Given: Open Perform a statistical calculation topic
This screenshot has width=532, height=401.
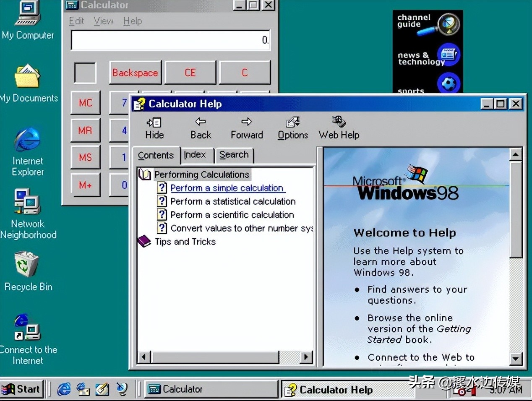Looking at the screenshot, I should [x=233, y=201].
